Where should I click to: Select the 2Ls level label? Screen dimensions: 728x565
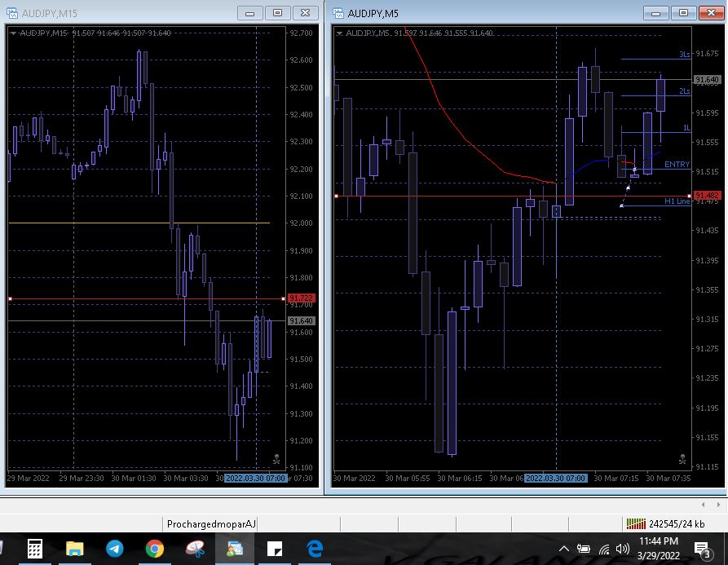(x=684, y=91)
